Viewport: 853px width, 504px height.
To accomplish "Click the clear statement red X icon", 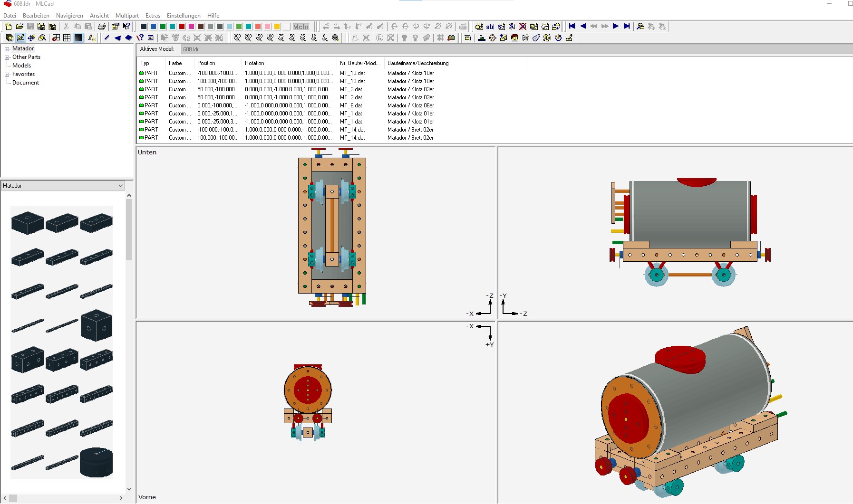I will 523,27.
